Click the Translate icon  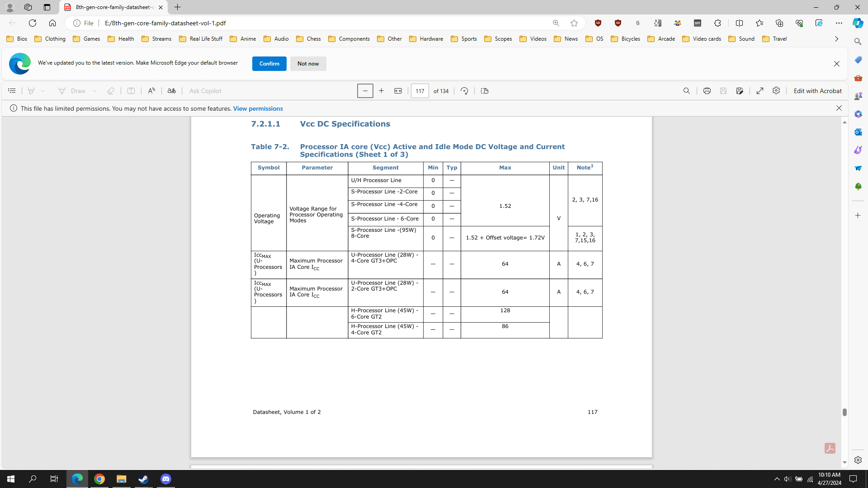(x=171, y=91)
